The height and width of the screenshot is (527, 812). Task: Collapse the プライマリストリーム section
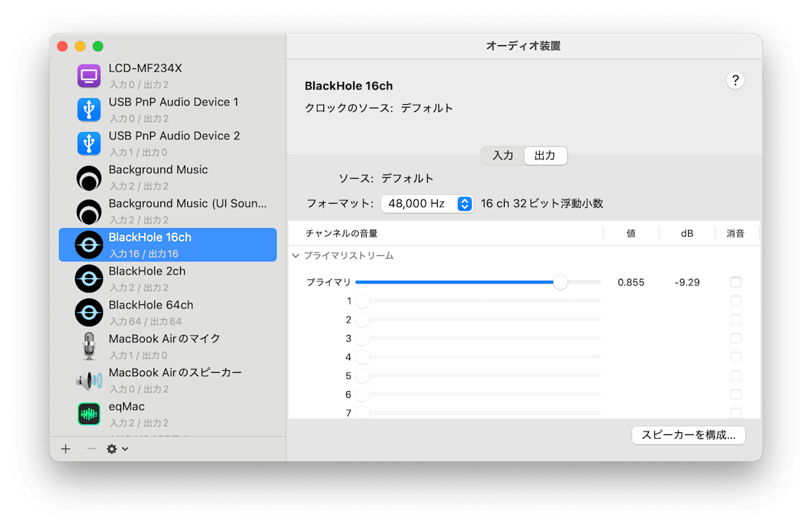tap(296, 256)
